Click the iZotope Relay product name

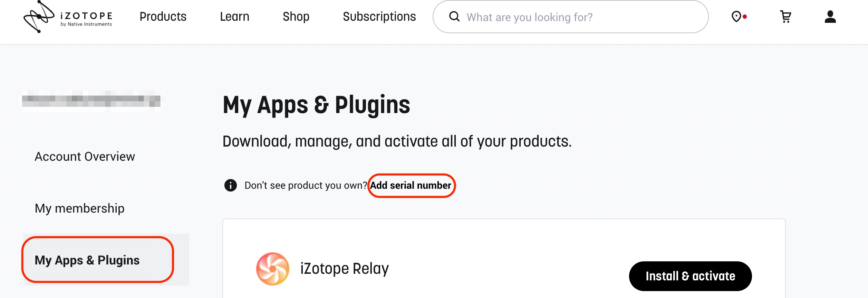(345, 269)
